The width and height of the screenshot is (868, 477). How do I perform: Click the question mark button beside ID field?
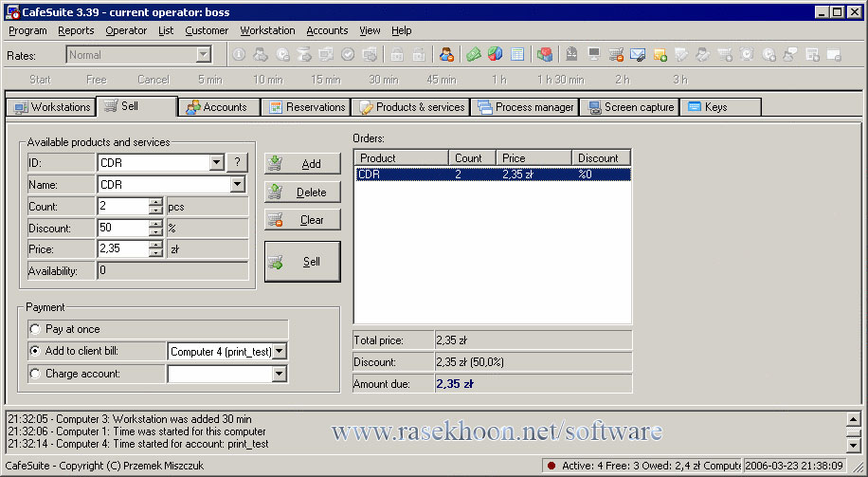coord(237,163)
